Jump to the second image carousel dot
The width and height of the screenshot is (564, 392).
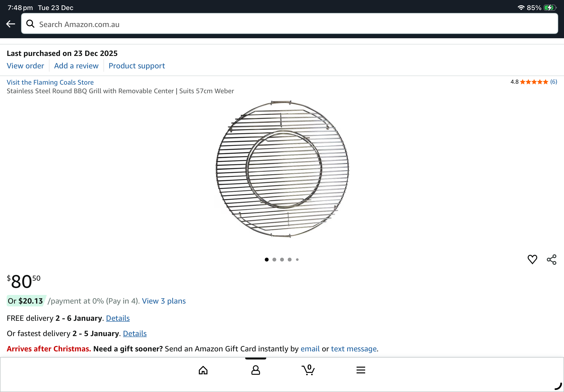pos(274,260)
